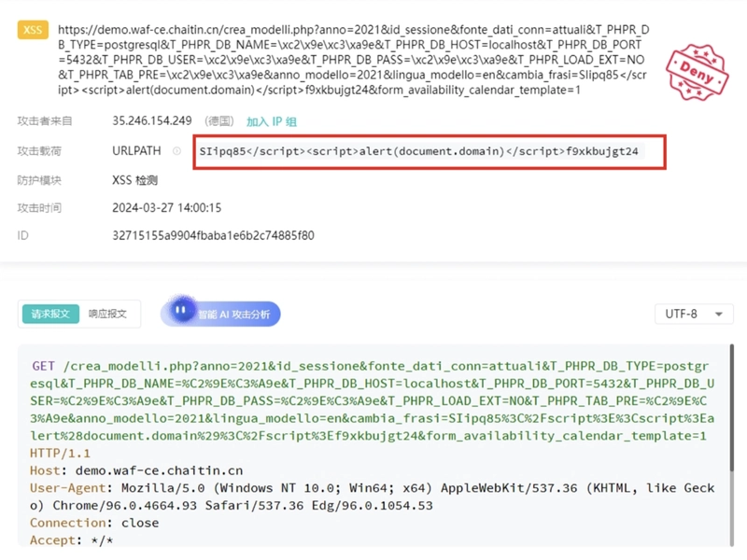
Task: Click the attack time 2024-03-27 14:00:15
Action: (167, 207)
